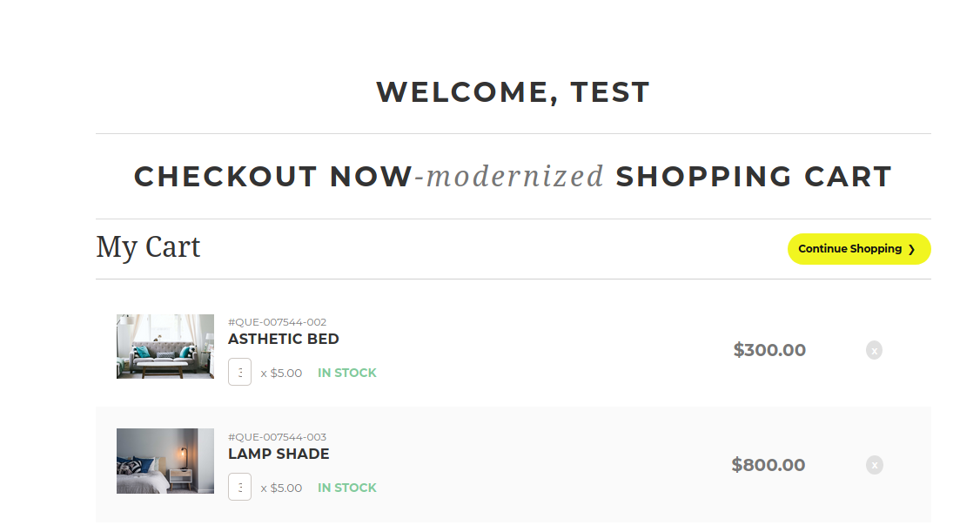This screenshot has height=532, width=980.
Task: Click the Continue Shopping button
Action: (858, 249)
